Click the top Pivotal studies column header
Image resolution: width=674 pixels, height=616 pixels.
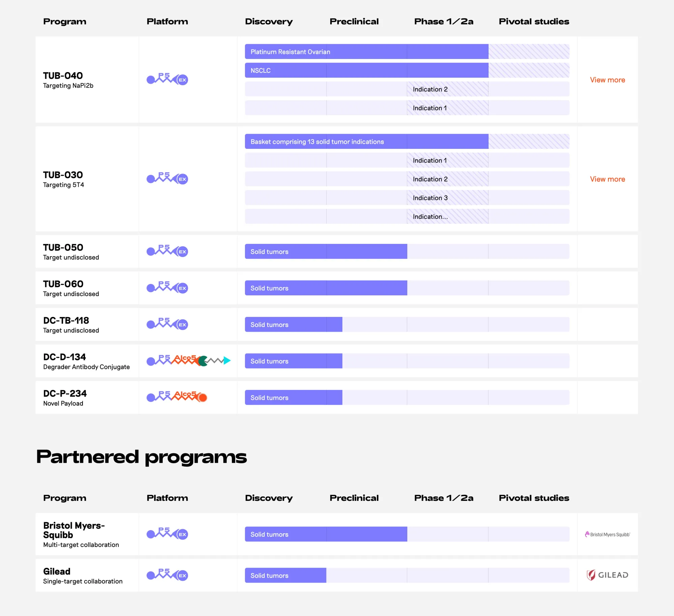(x=533, y=22)
